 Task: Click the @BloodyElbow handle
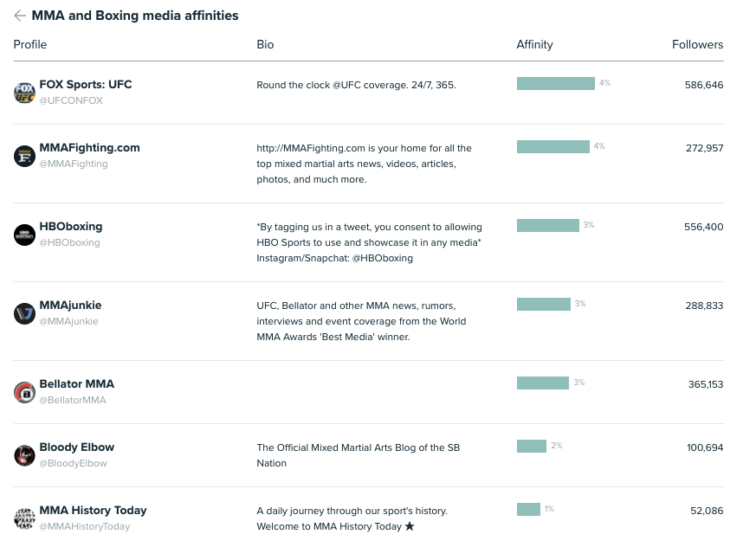[73, 463]
